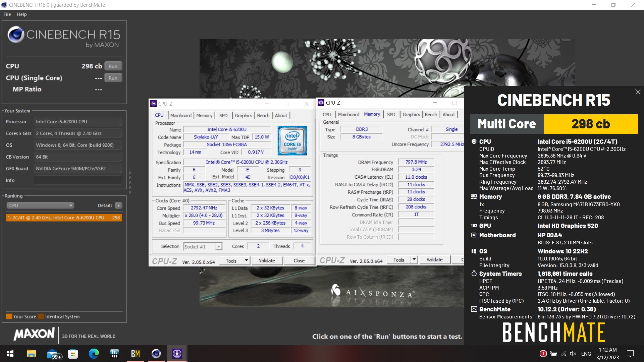Click the Intel Core i5 logo badge
Image resolution: width=644 pixels, height=362 pixels.
click(292, 140)
